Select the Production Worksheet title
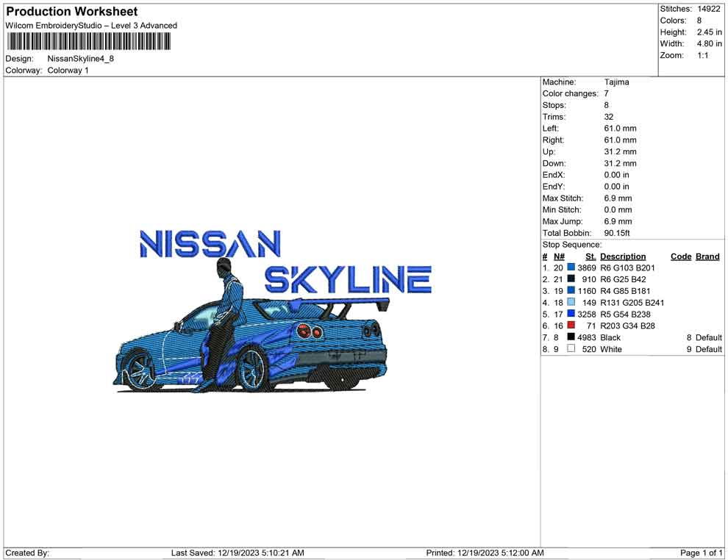Viewport: 728px width, 560px height. [71, 11]
